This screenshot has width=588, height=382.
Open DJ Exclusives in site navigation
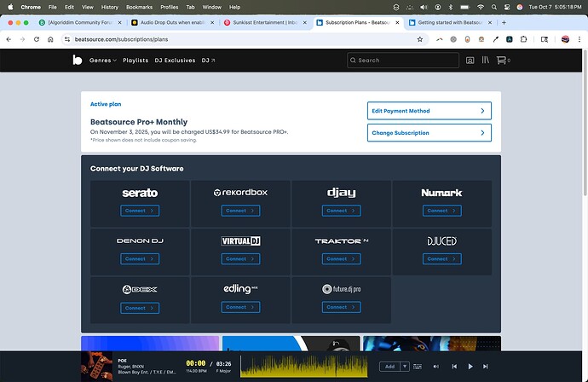click(x=175, y=60)
